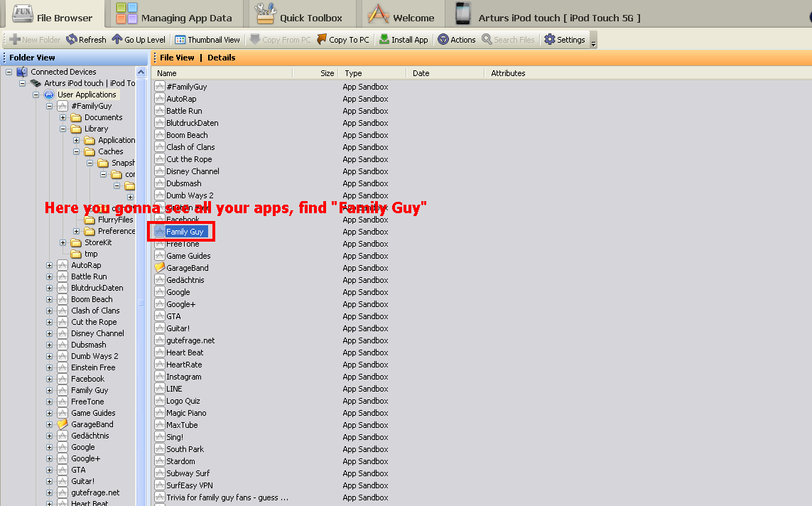Image resolution: width=812 pixels, height=506 pixels.
Task: Open toolbar overflow options arrow
Action: click(x=593, y=43)
